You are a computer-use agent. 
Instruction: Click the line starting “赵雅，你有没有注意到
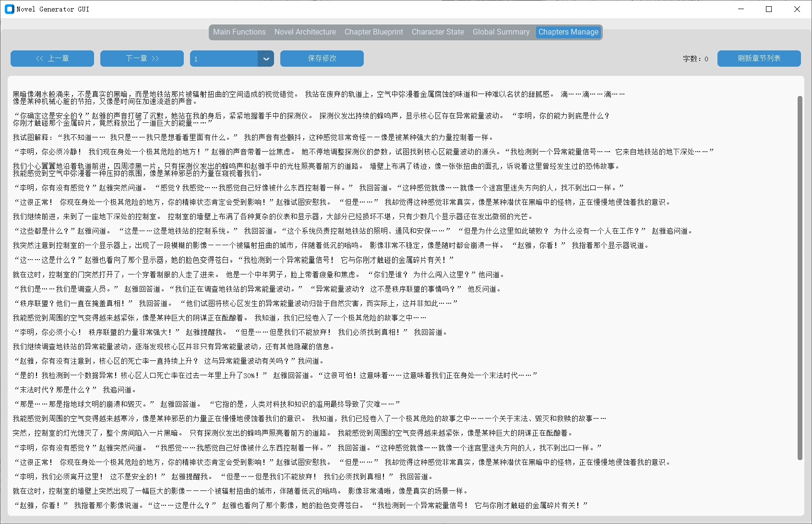[169, 361]
